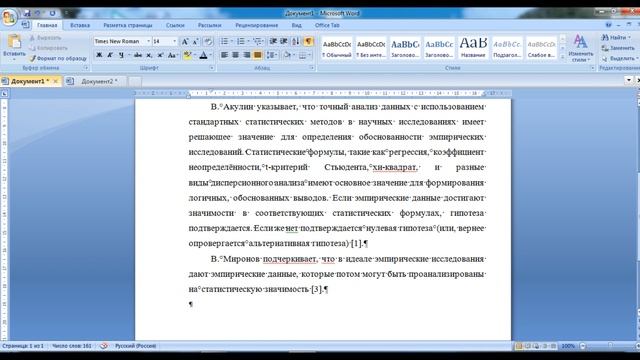This screenshot has height=360, width=640.
Task: Click the Paste (Вставить) clipboard icon
Action: pos(14,42)
